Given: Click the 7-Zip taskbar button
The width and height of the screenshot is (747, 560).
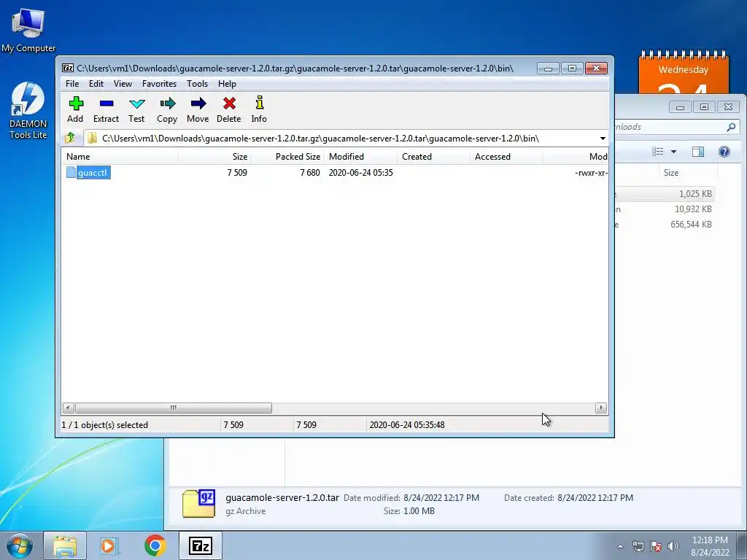Looking at the screenshot, I should click(200, 545).
